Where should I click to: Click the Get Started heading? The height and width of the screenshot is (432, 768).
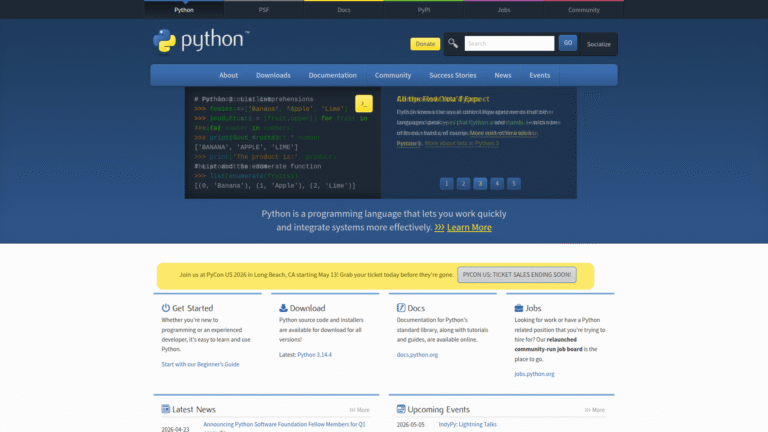192,308
